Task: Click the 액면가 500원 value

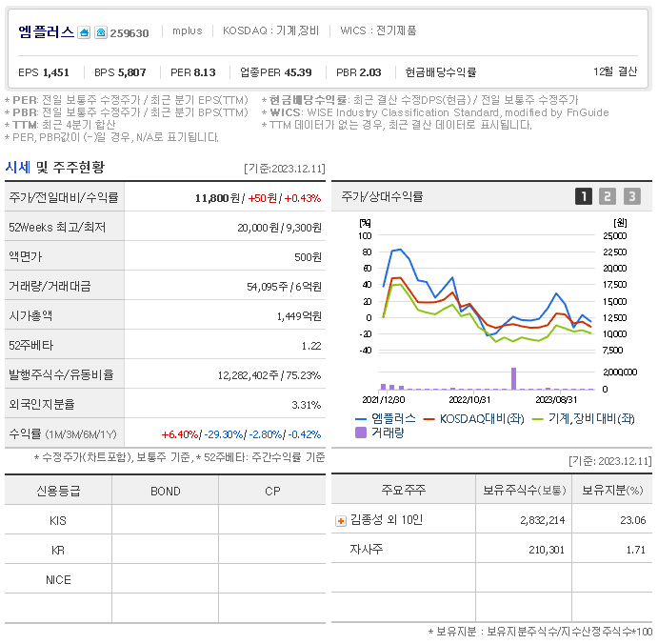Action: [x=308, y=257]
